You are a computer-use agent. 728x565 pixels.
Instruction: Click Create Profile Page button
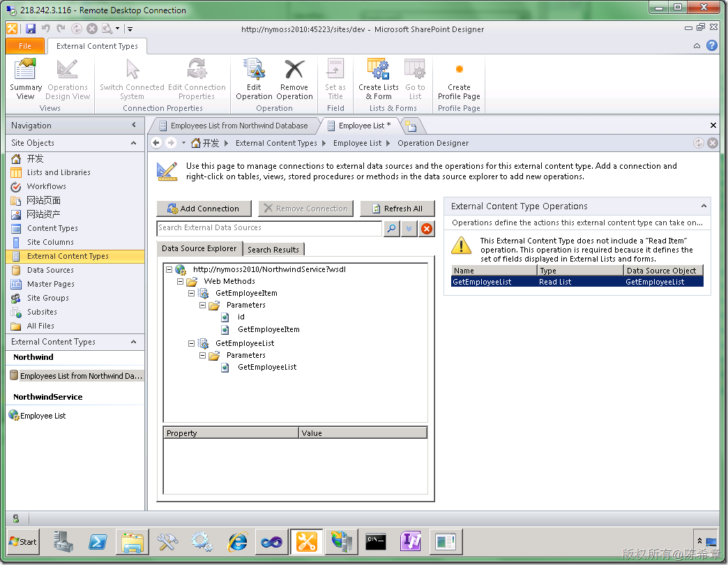pos(459,79)
